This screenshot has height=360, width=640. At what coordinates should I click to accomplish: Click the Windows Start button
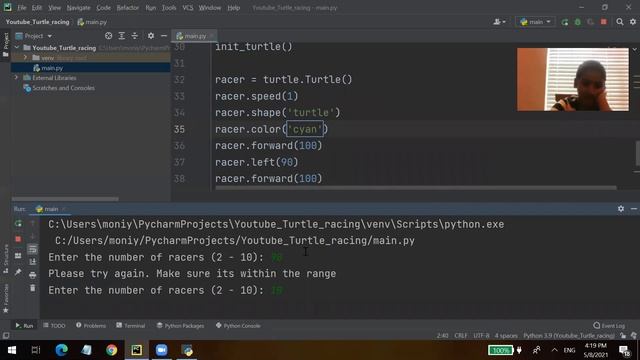pyautogui.click(x=12, y=350)
